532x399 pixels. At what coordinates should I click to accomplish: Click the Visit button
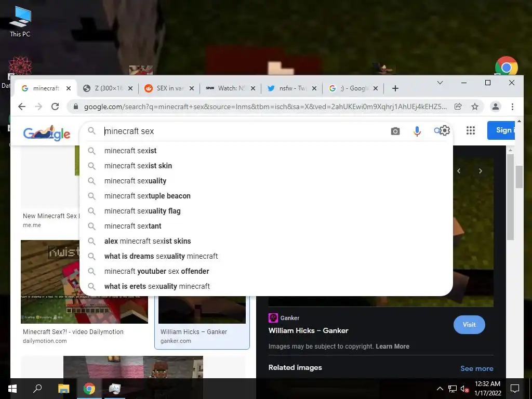(x=469, y=325)
